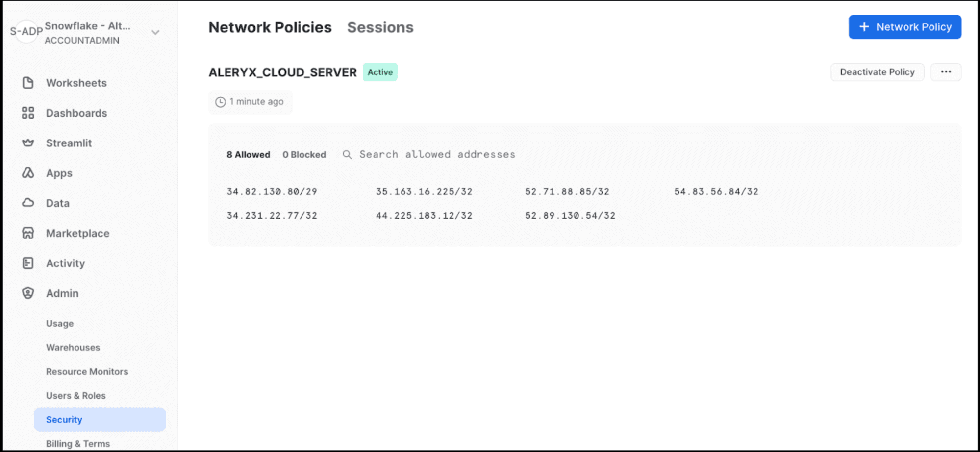Click the Deactivate Policy button
The height and width of the screenshot is (452, 980).
pyautogui.click(x=877, y=72)
